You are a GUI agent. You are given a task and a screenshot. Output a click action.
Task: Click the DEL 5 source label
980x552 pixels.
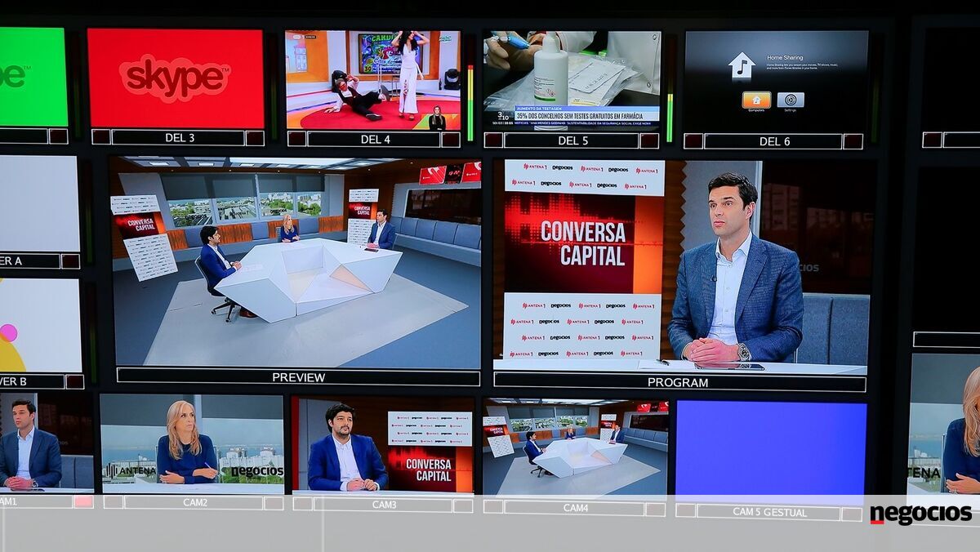[572, 140]
